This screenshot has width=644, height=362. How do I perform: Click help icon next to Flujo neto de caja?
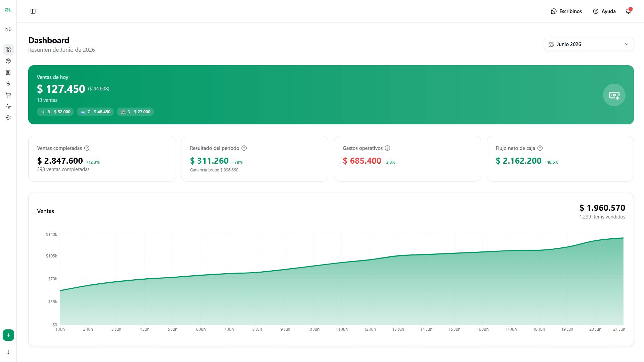point(540,148)
